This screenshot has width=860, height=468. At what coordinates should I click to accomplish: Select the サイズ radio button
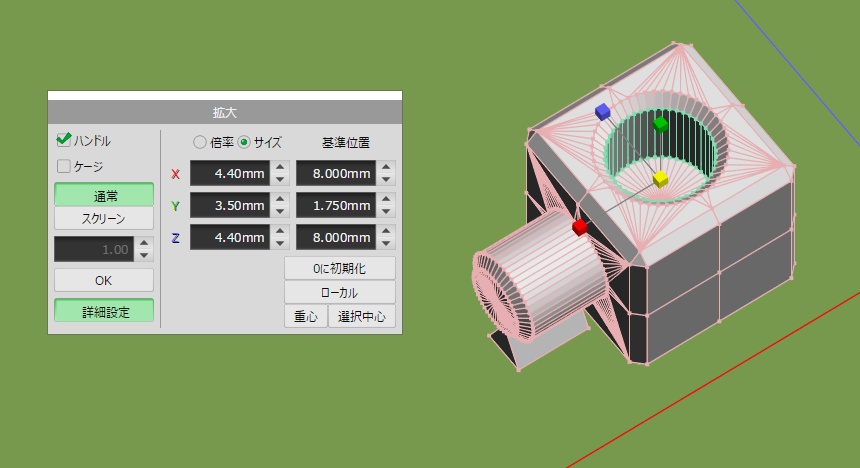coord(244,143)
